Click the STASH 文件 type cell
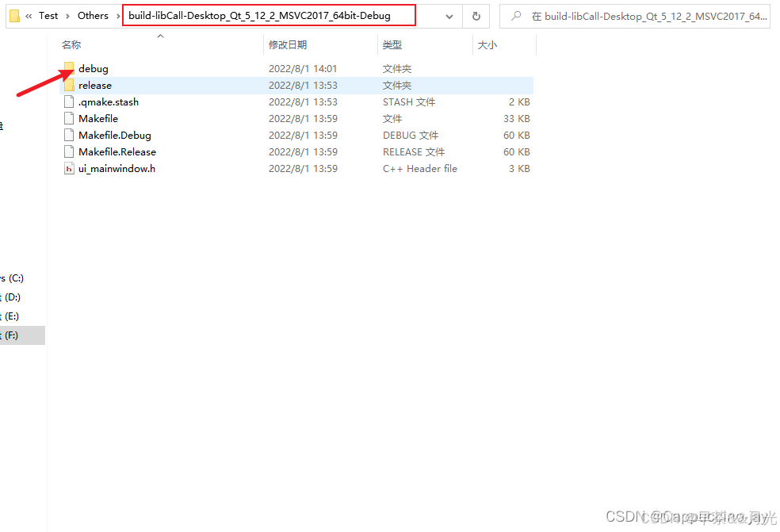Viewport: 780px width, 532px height. 409,102
